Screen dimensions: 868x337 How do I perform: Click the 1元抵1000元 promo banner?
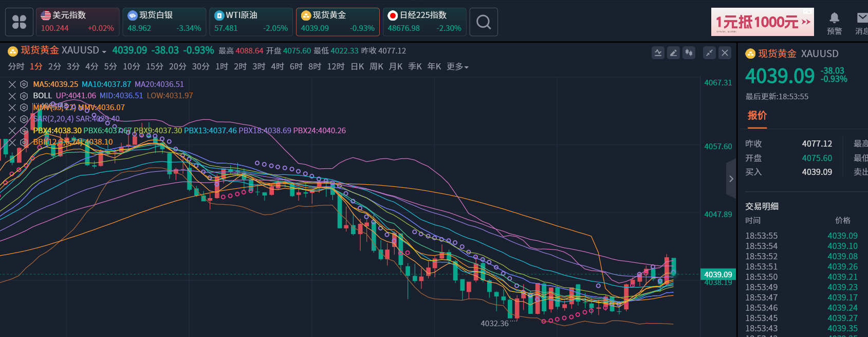pyautogui.click(x=762, y=22)
